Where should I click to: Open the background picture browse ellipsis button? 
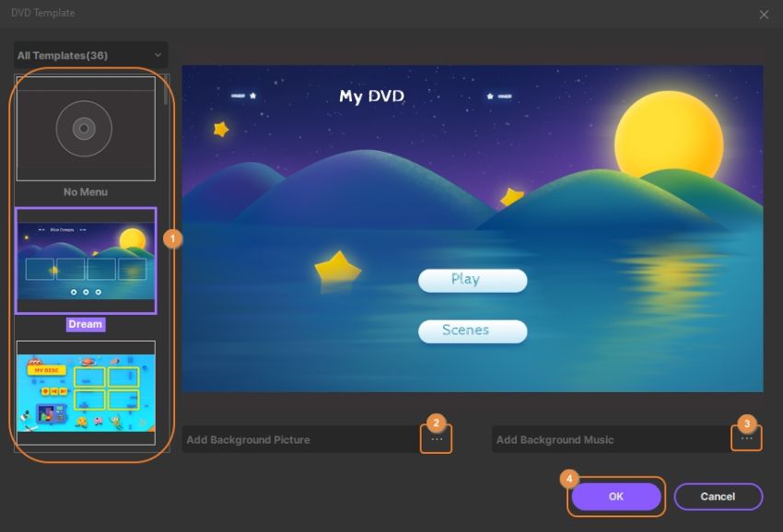pyautogui.click(x=437, y=440)
